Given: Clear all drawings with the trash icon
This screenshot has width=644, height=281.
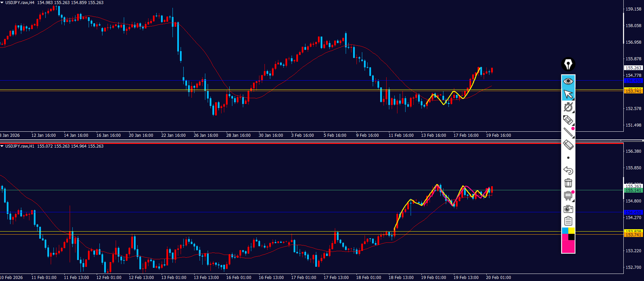Looking at the screenshot, I should point(568,183).
